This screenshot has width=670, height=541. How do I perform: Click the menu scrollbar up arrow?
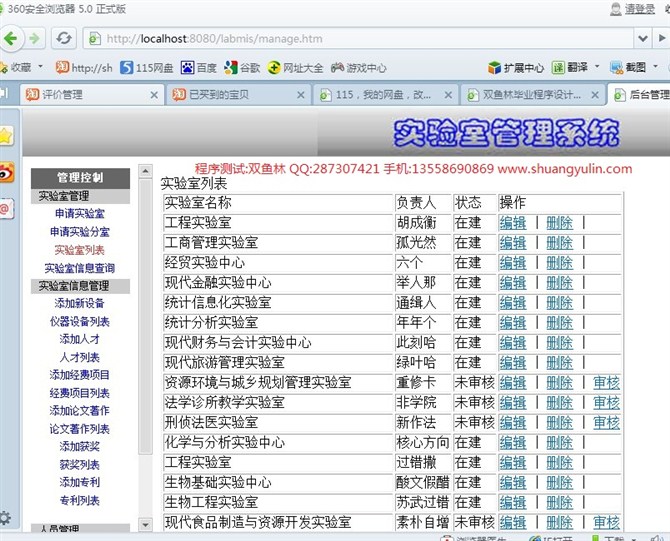pos(145,171)
